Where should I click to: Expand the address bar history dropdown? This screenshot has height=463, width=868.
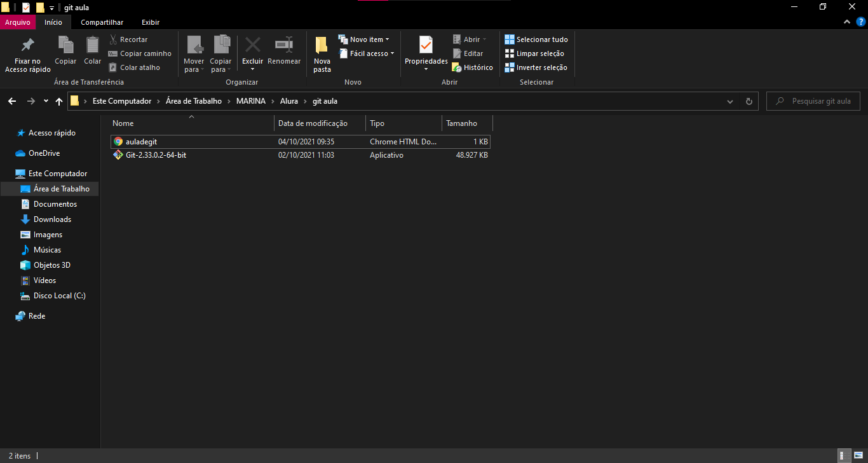tap(730, 101)
